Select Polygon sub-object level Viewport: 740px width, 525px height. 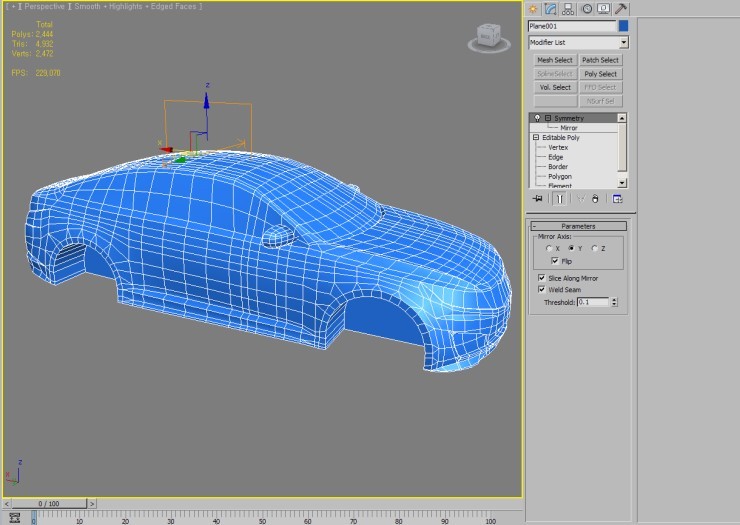tap(560, 177)
